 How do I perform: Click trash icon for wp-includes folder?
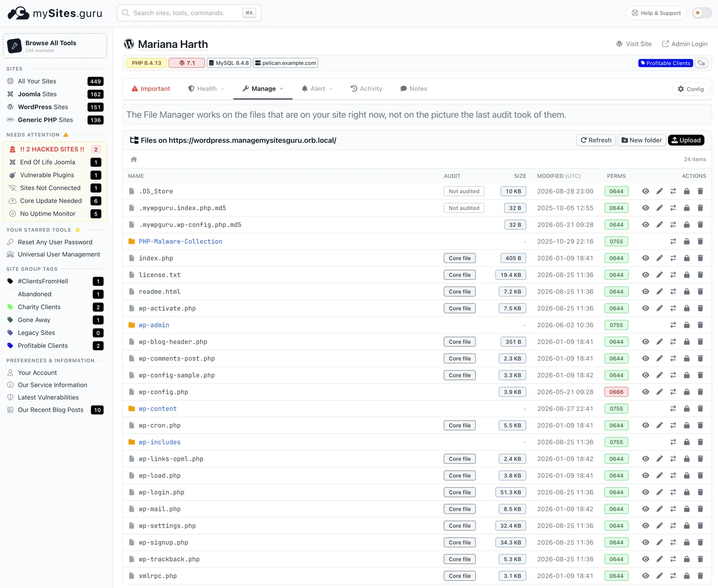click(700, 442)
